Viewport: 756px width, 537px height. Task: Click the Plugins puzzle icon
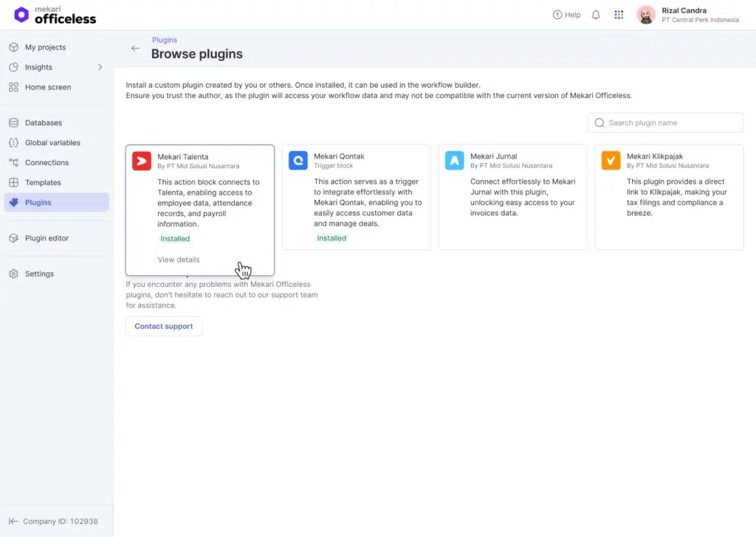pyautogui.click(x=13, y=202)
